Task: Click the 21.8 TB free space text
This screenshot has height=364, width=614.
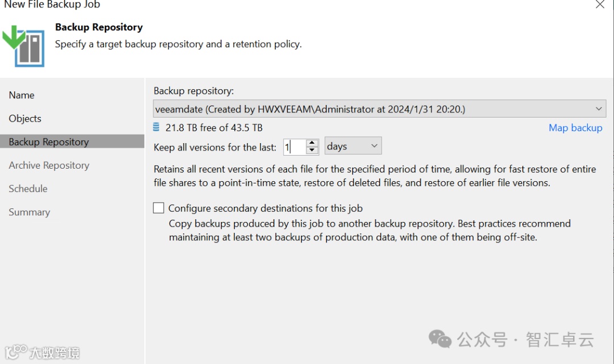Action: coord(214,128)
